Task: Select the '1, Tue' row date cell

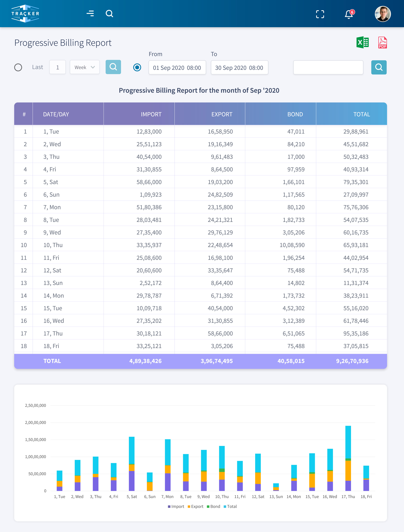Action: [51, 132]
